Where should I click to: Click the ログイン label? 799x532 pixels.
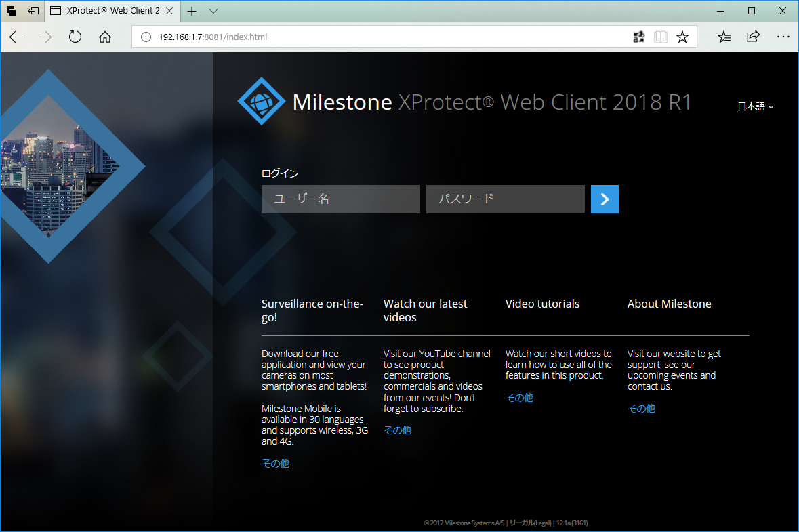coord(280,173)
